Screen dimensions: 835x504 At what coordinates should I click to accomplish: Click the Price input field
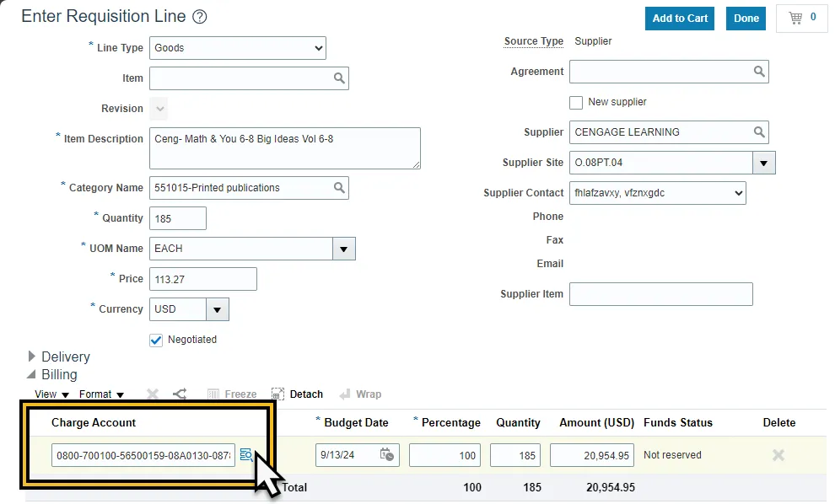point(202,279)
